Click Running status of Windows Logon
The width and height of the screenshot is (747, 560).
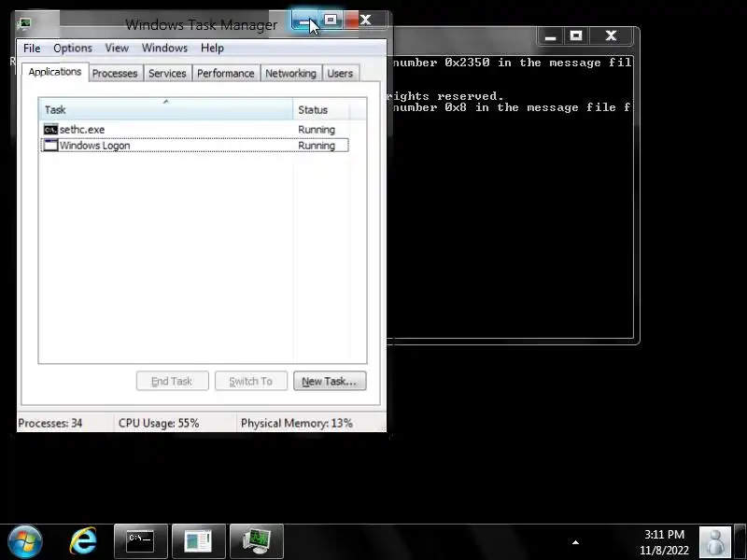pyautogui.click(x=317, y=146)
